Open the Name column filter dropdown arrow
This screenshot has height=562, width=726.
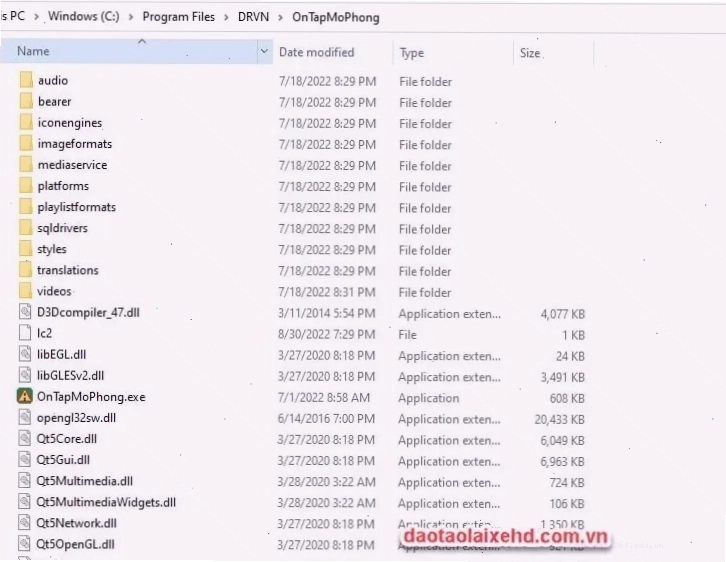tap(264, 51)
